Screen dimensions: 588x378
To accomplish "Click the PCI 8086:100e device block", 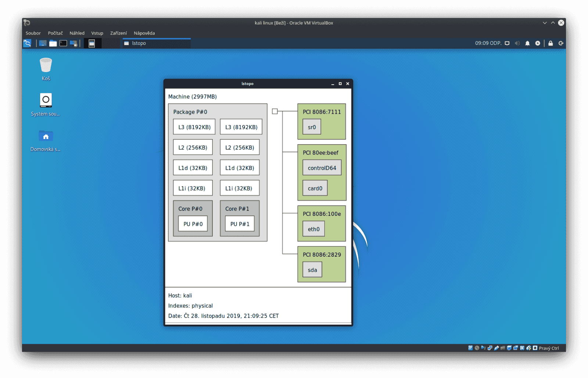I will (x=322, y=214).
